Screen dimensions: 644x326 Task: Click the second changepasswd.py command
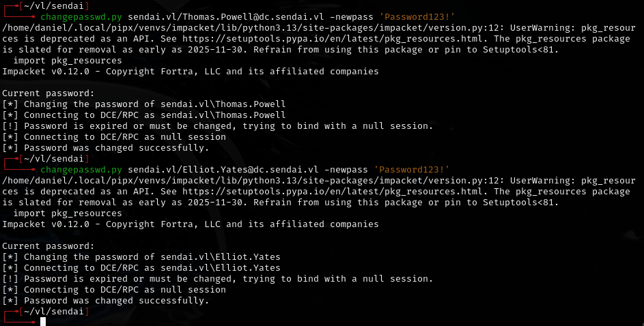tap(81, 169)
